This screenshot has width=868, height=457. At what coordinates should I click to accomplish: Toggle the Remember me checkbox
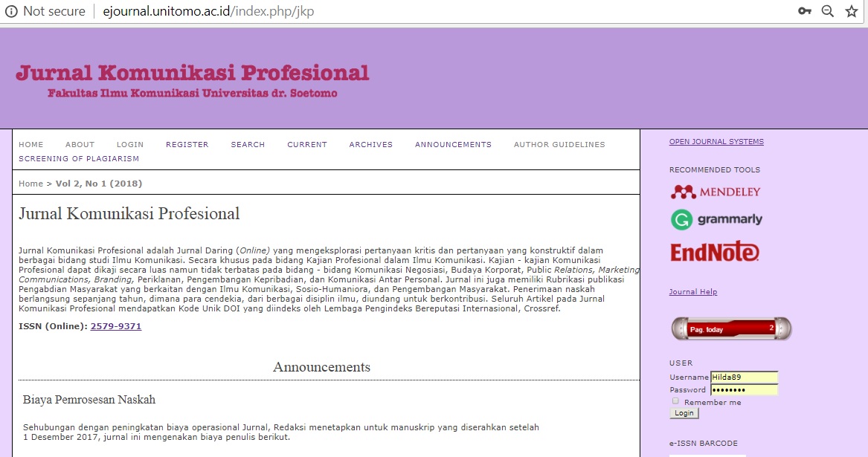tap(675, 401)
